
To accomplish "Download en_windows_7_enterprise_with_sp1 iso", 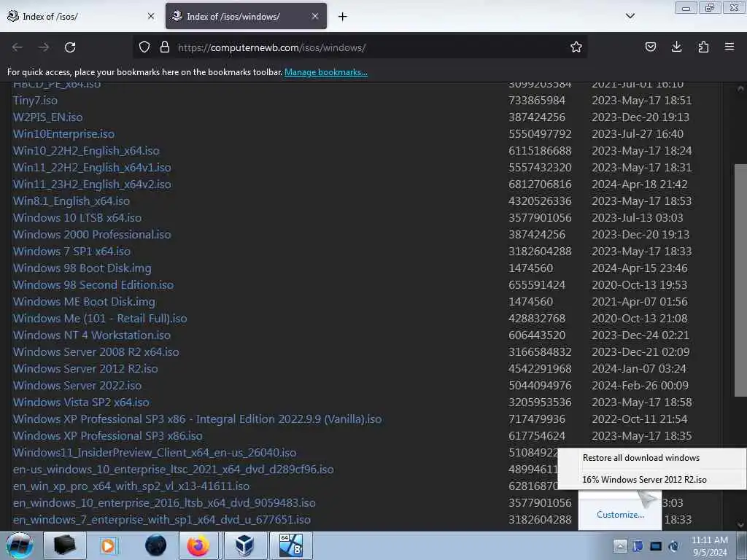I will [x=162, y=519].
